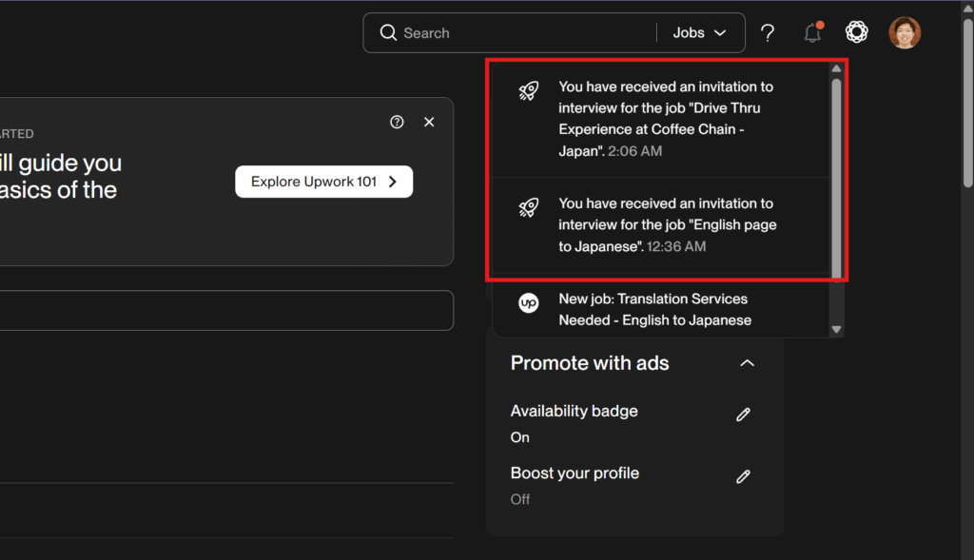Click Upwork logo icon on new job notification
Image resolution: width=974 pixels, height=560 pixels.
point(528,303)
